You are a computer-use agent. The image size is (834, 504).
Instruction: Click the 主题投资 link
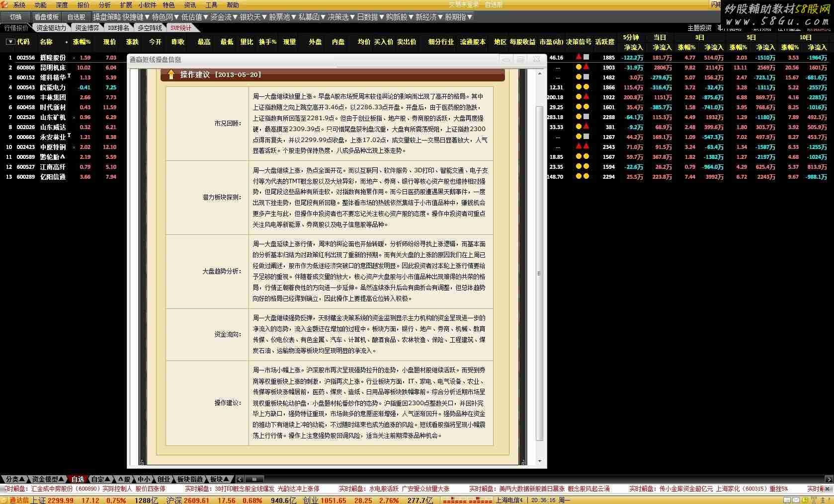[699, 28]
